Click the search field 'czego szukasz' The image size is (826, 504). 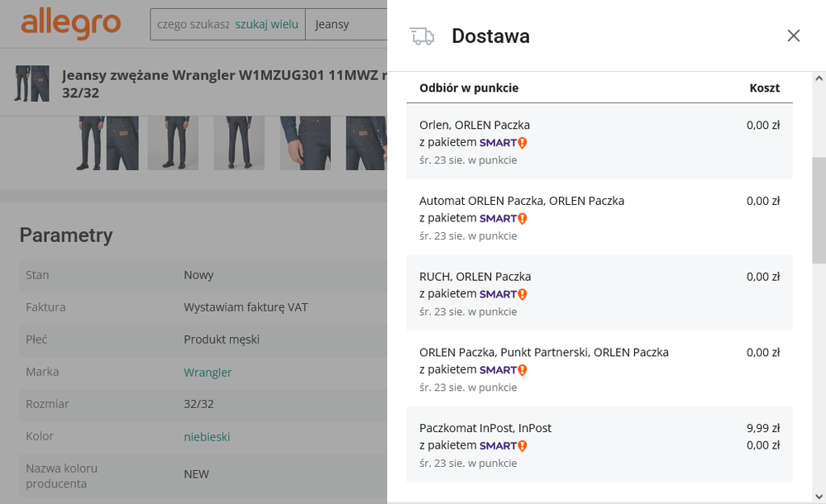(x=193, y=24)
